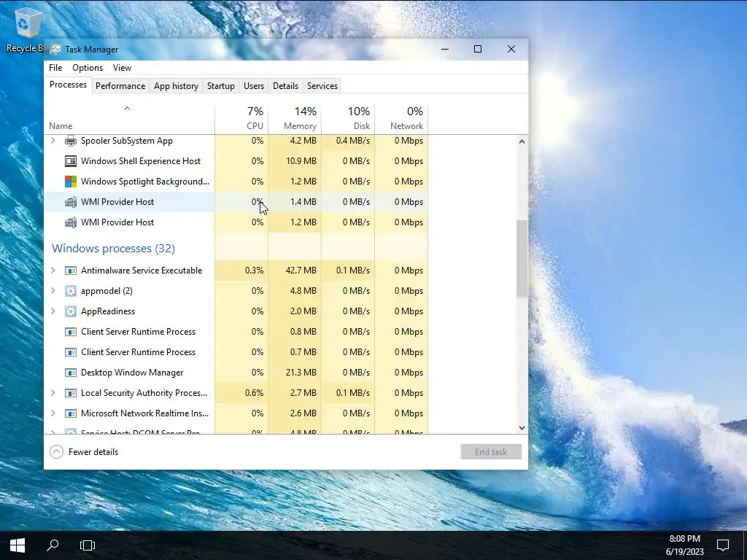
Task: Switch to the Performance tab
Action: 120,86
